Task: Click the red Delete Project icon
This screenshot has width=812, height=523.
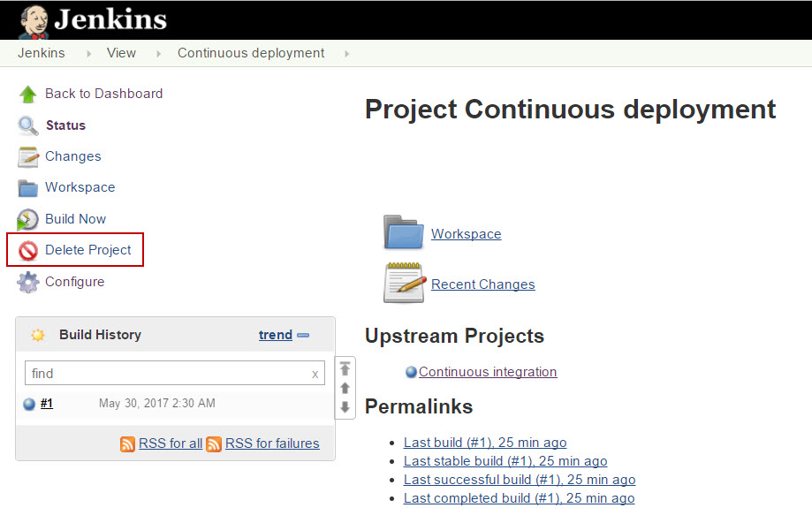Action: 28,251
